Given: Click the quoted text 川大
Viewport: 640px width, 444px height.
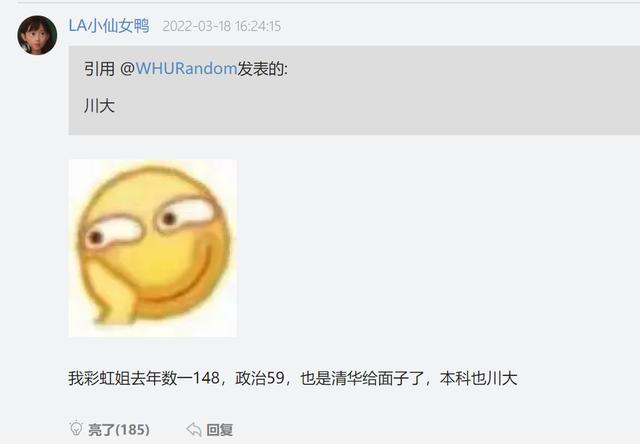Looking at the screenshot, I should point(99,106).
